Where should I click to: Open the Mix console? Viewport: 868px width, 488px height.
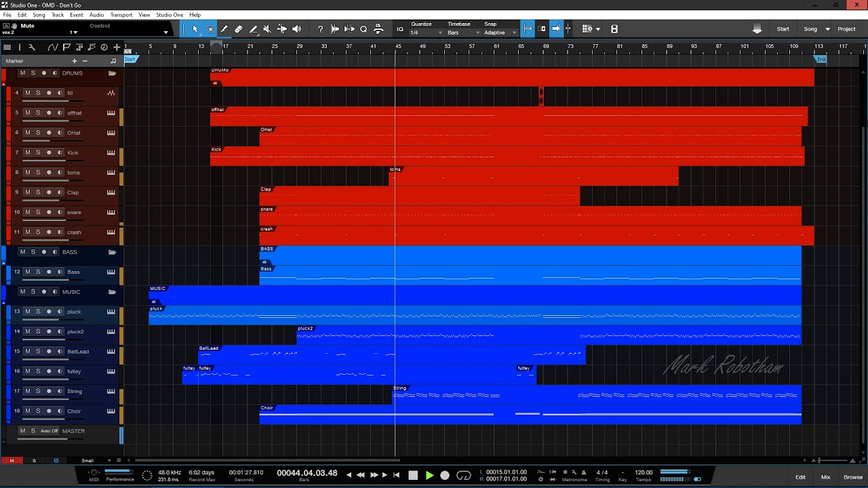coord(825,477)
